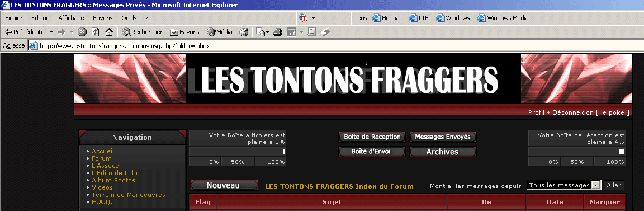Click the Nouveau message button
This screenshot has height=211, width=644.
click(x=224, y=185)
